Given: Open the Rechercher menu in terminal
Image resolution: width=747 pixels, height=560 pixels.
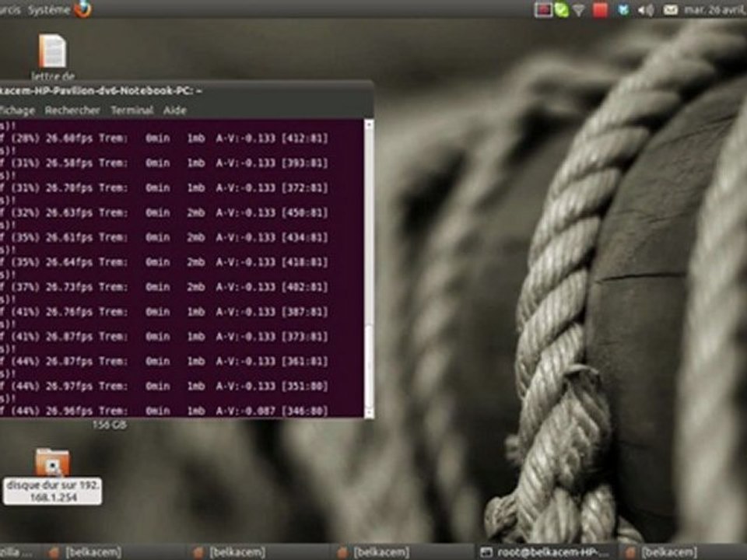Looking at the screenshot, I should pos(72,110).
